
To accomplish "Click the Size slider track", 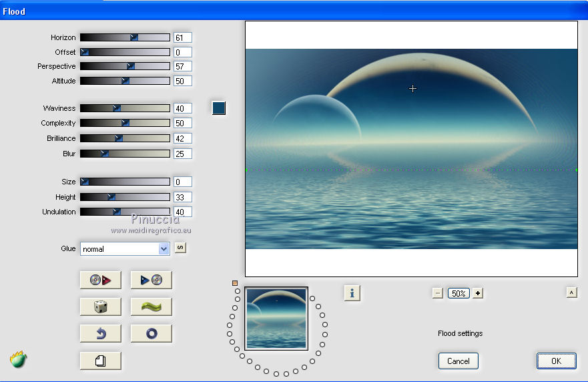I will click(x=125, y=182).
